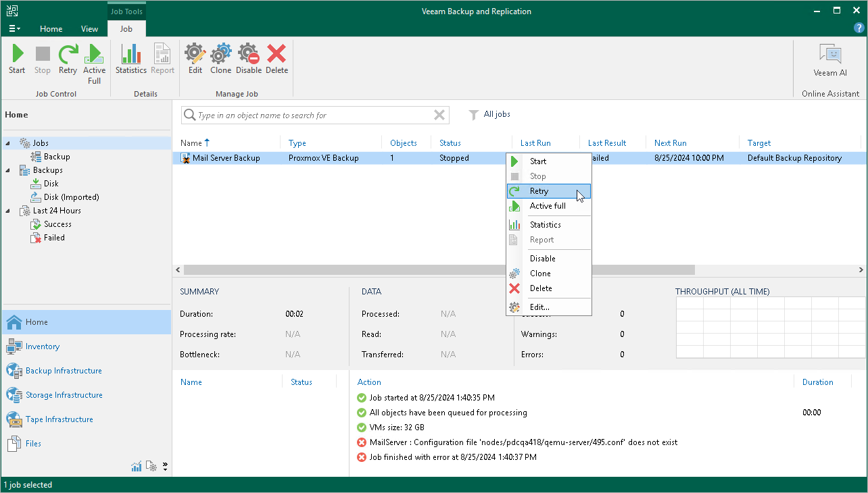Screen dimensions: 868x493
Task: Select the Job ribbon tab
Action: tap(126, 29)
